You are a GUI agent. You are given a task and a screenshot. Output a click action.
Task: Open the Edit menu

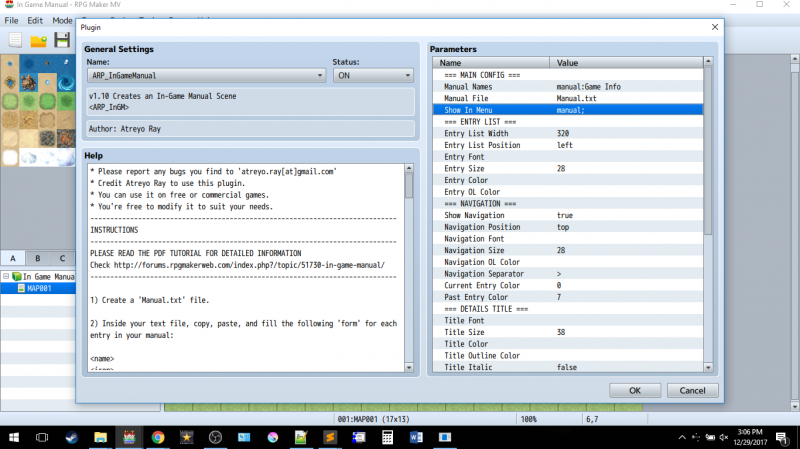35,20
